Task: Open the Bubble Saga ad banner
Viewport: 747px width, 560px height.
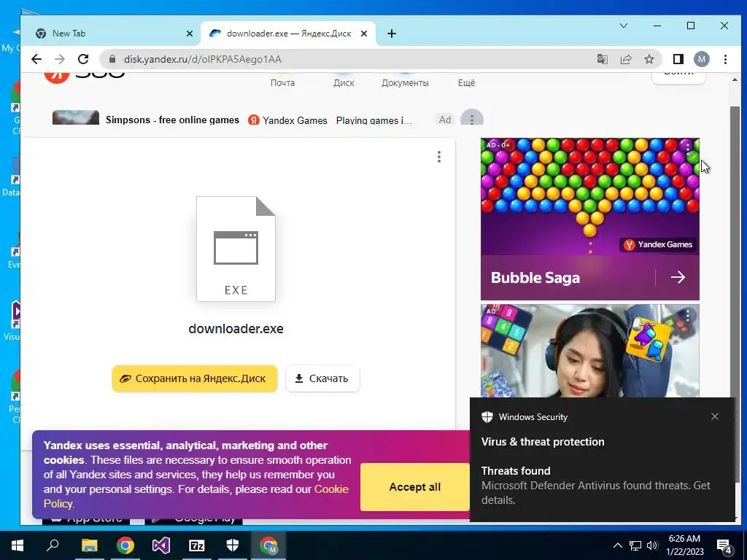Action: coord(589,219)
